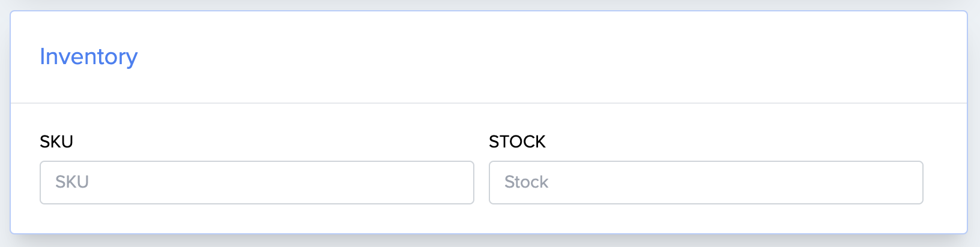Image resolution: width=980 pixels, height=247 pixels.
Task: Click the empty space right of SKU label
Action: point(270,142)
